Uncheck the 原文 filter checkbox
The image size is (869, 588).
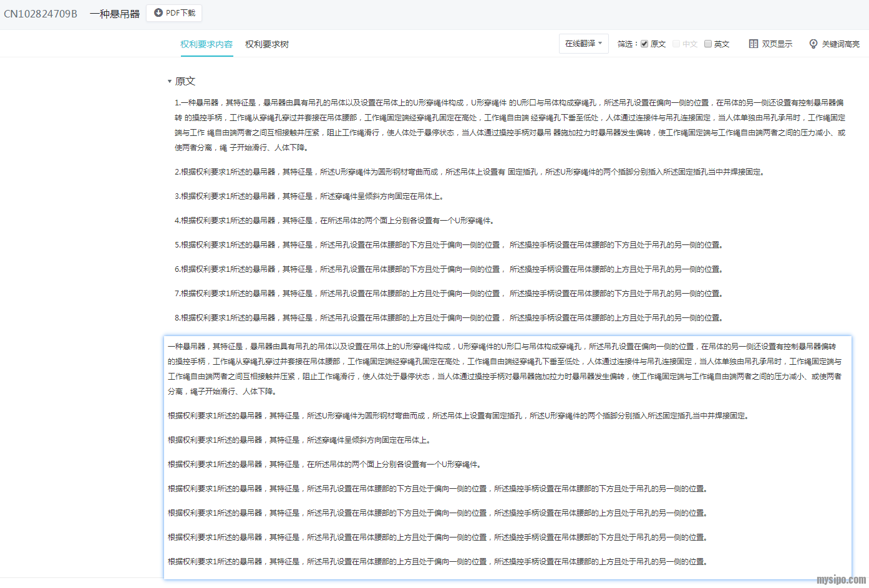point(644,44)
